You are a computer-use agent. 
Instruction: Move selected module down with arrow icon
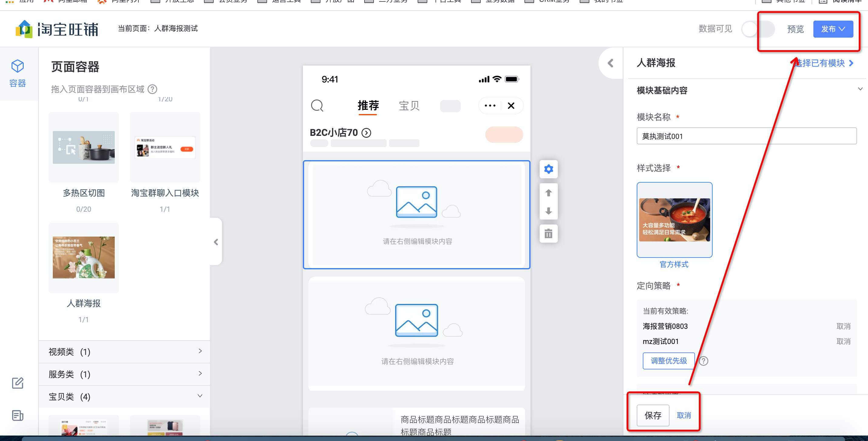548,211
